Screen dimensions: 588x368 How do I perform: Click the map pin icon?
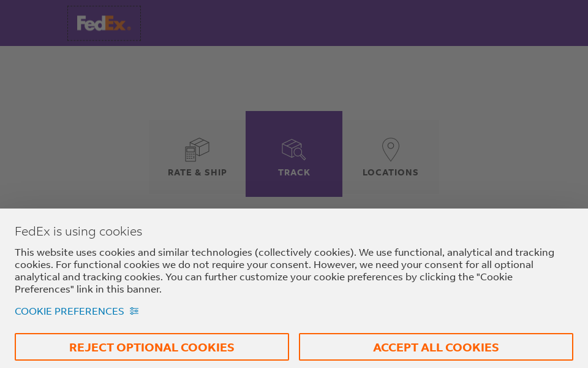click(391, 149)
